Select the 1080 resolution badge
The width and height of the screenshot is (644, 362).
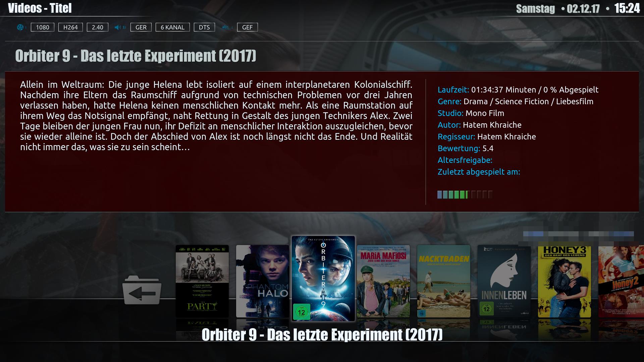[43, 27]
